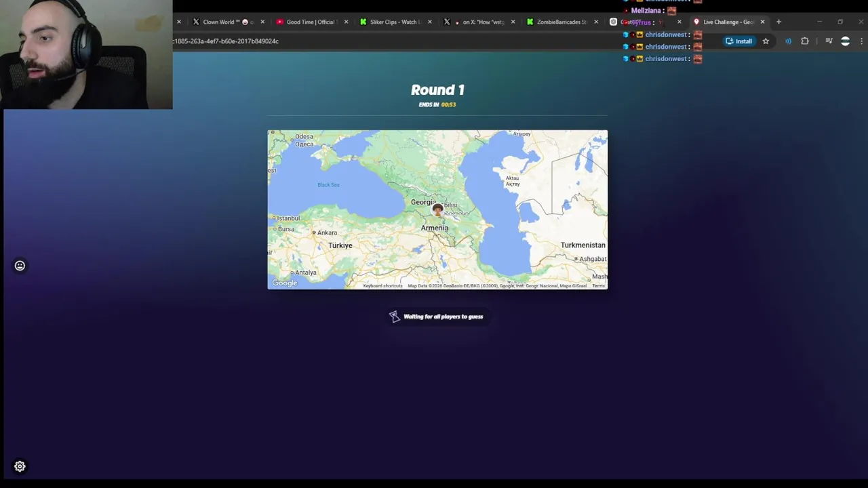Click the Ashgabat city label
Screen dimensions: 868x488
(593, 259)
